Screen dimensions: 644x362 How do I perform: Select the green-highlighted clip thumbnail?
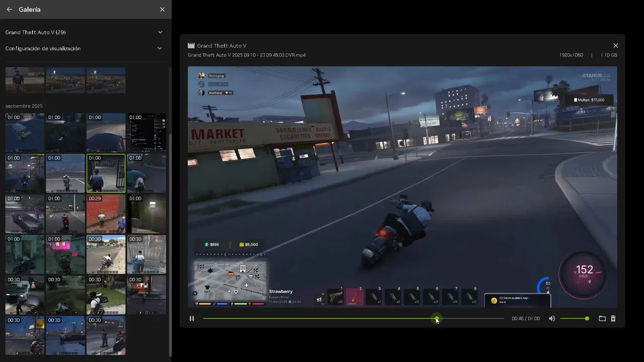[x=106, y=173]
